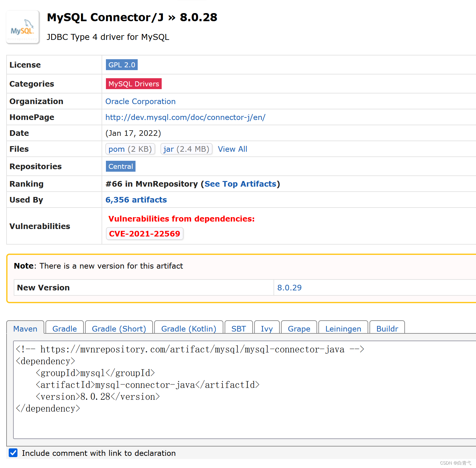Screen dimensions: 476x468
Task: Open the Oracle Corporation organization link
Action: [140, 102]
